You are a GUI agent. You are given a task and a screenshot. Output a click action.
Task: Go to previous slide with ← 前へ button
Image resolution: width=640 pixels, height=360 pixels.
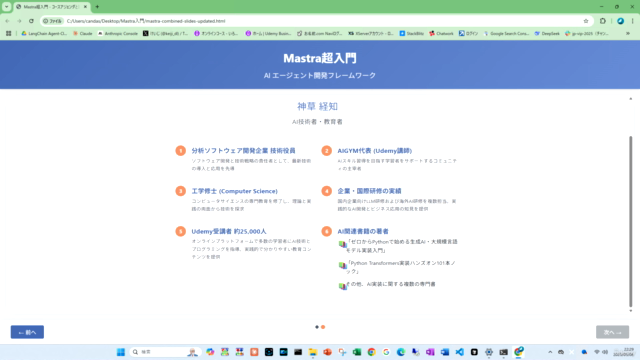point(27,332)
